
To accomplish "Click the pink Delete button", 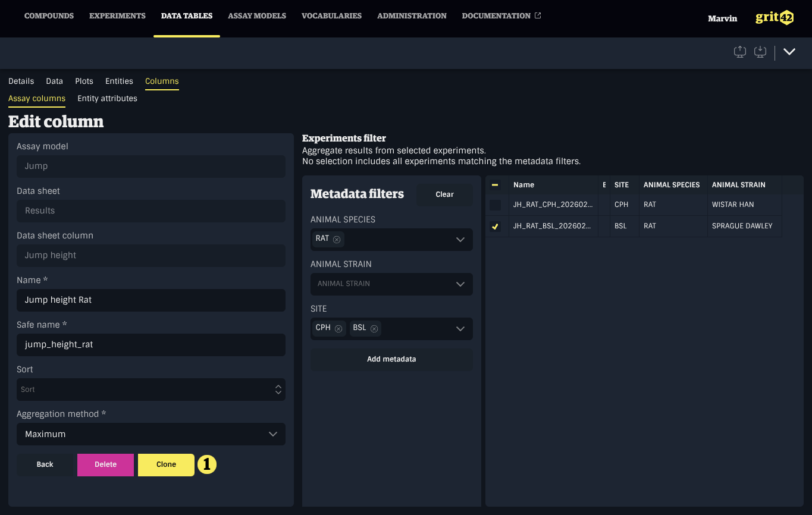I will (105, 464).
